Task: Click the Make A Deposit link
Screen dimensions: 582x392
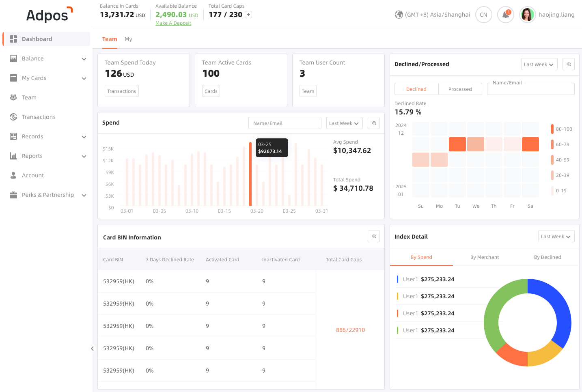Action: 173,23
